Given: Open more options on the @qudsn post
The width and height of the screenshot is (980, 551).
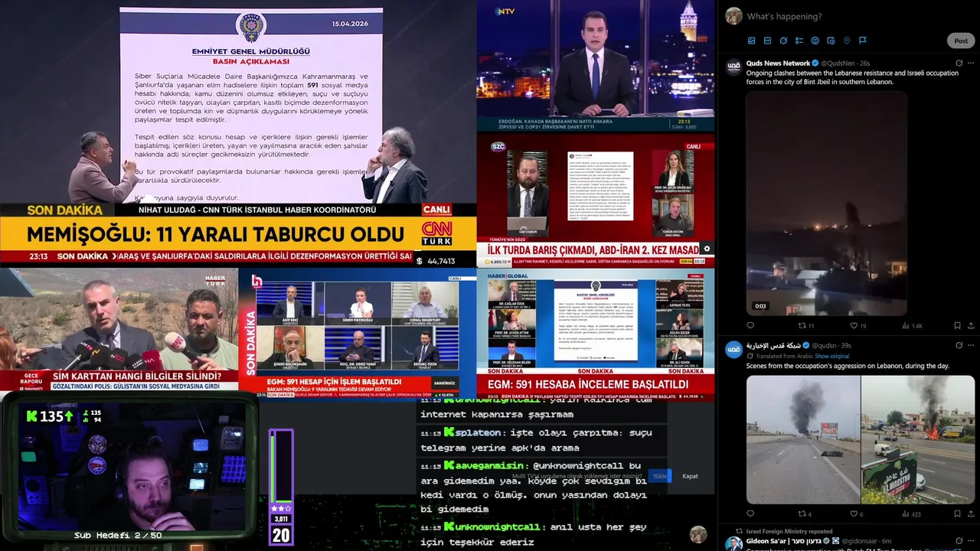Looking at the screenshot, I should [971, 345].
